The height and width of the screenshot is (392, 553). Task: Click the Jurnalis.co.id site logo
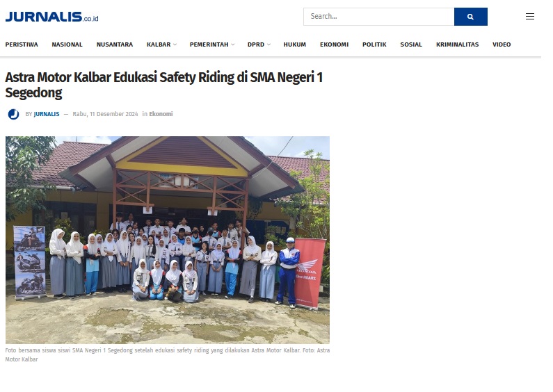[x=52, y=17]
